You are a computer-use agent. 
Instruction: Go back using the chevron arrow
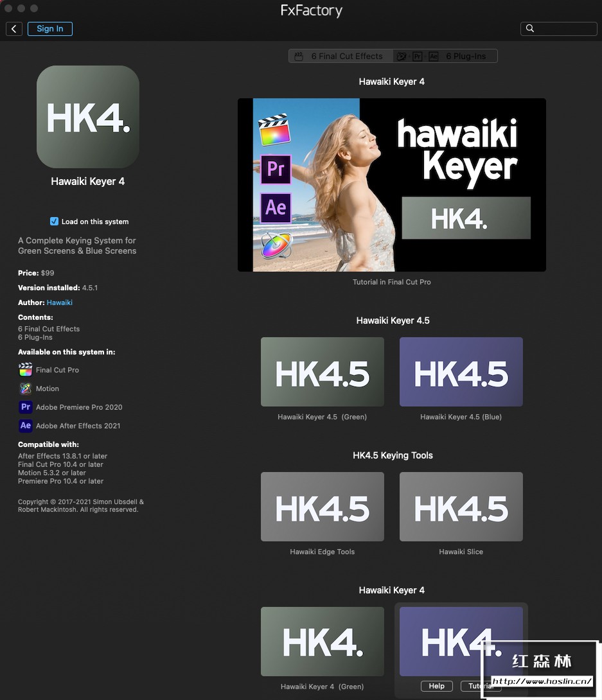click(14, 29)
